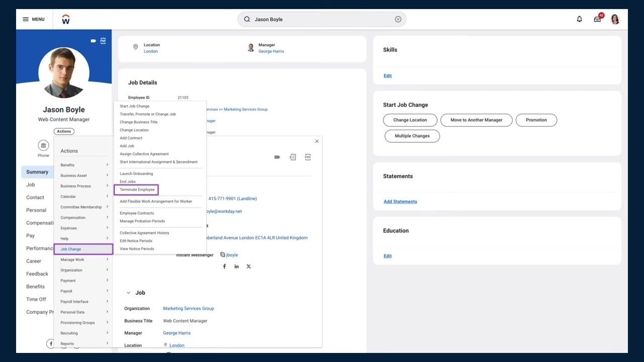644x362 pixels.
Task: Click the PDF icon in popup
Action: pyautogui.click(x=308, y=157)
